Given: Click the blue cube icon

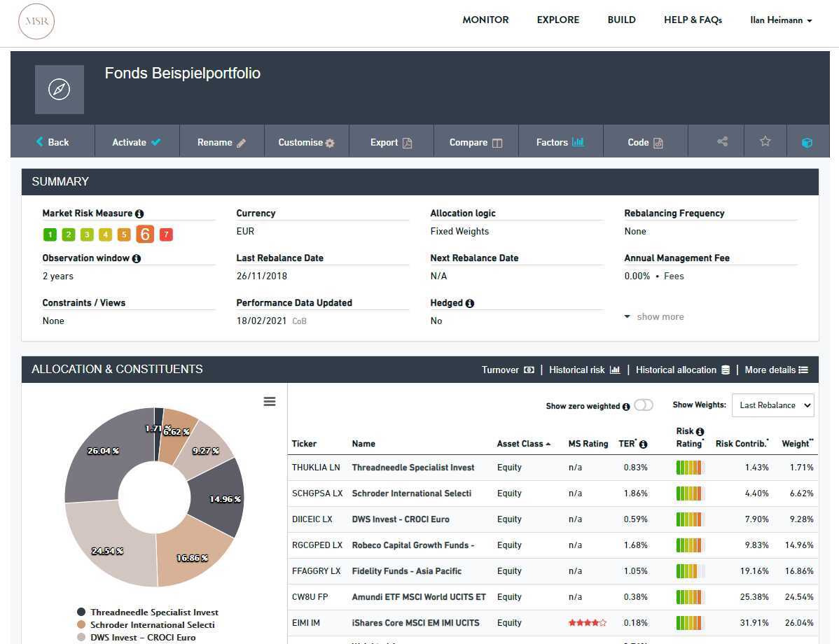Looking at the screenshot, I should (807, 142).
